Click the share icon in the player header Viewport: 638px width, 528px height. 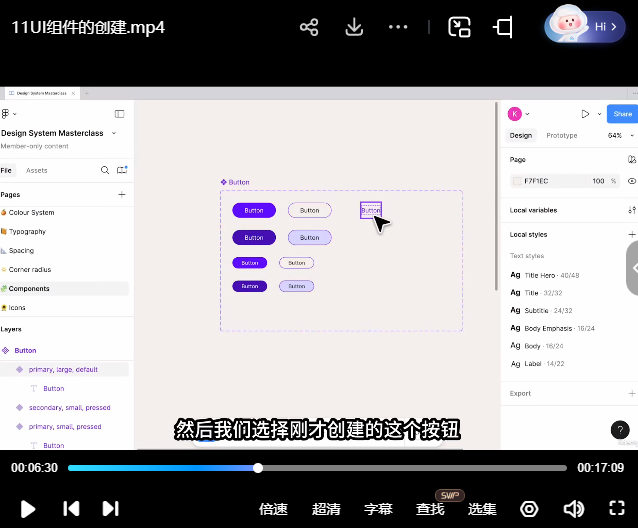pyautogui.click(x=309, y=27)
